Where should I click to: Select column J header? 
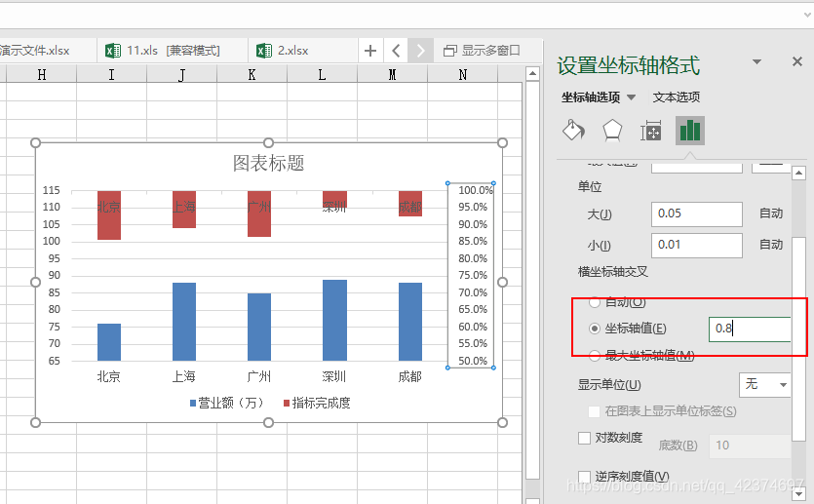[181, 75]
